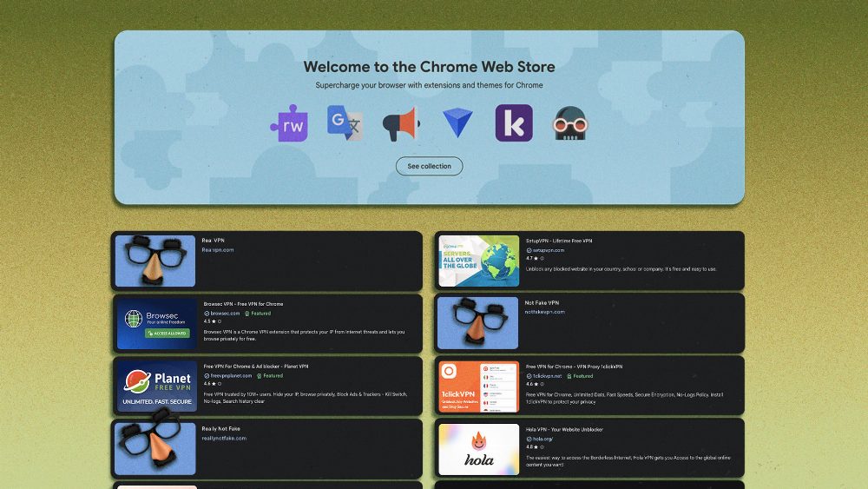Visit the 1clickvpn.net publisher link

pyautogui.click(x=547, y=376)
